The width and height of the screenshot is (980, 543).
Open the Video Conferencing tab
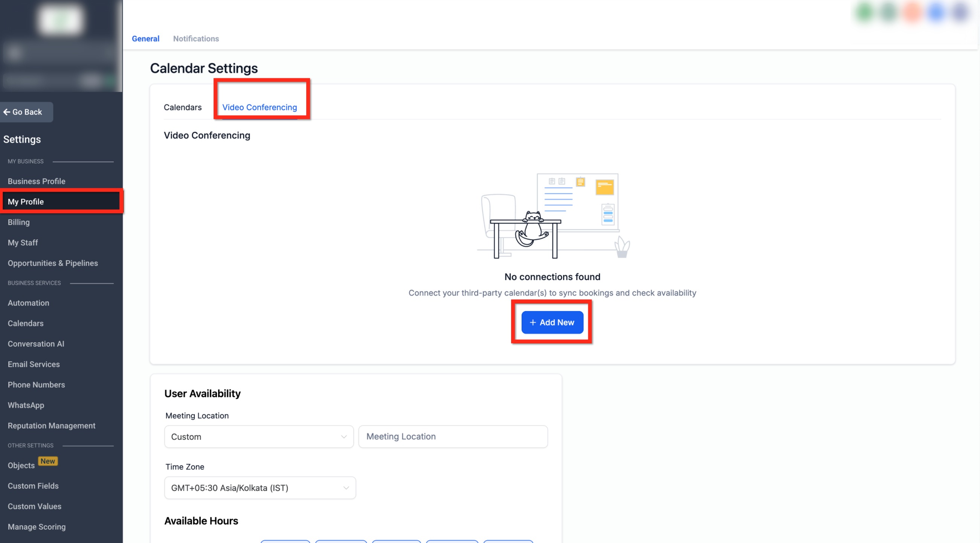pos(260,107)
